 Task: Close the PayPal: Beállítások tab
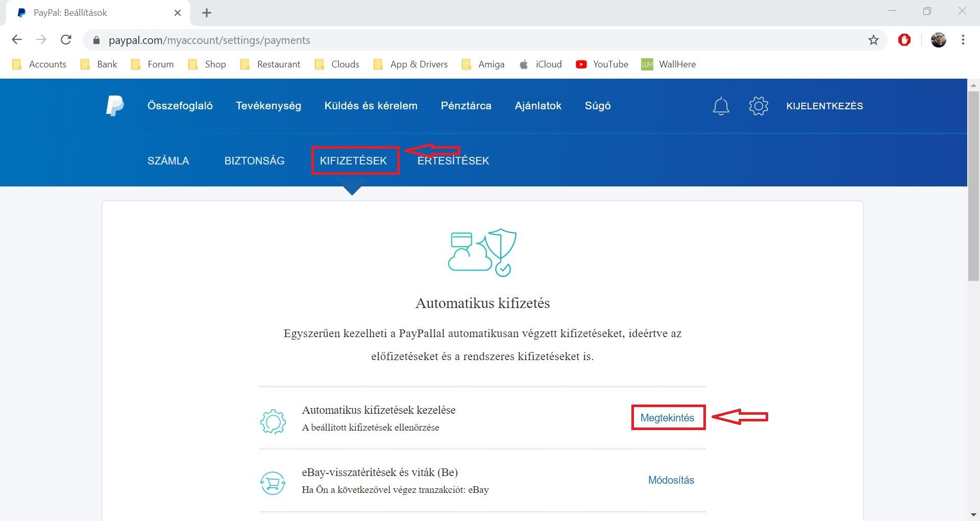pyautogui.click(x=178, y=13)
